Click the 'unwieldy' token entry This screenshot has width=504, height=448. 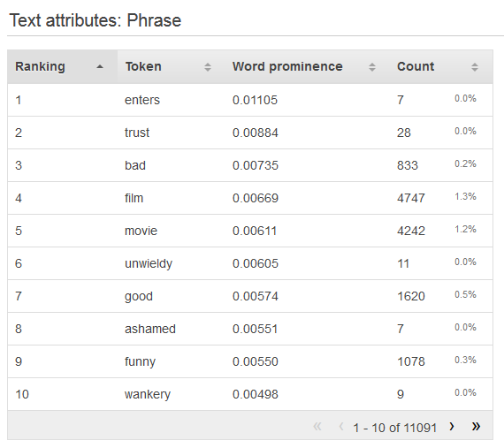click(x=149, y=263)
